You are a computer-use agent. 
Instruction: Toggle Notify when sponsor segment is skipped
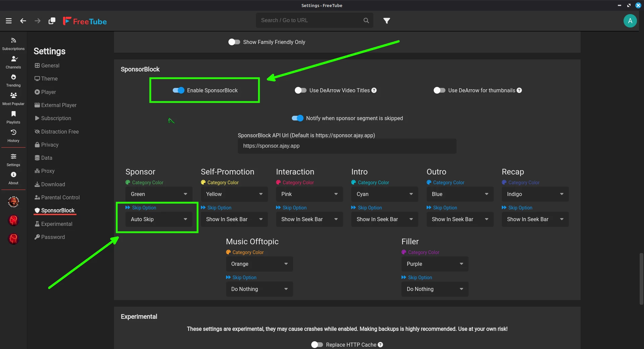coord(298,118)
